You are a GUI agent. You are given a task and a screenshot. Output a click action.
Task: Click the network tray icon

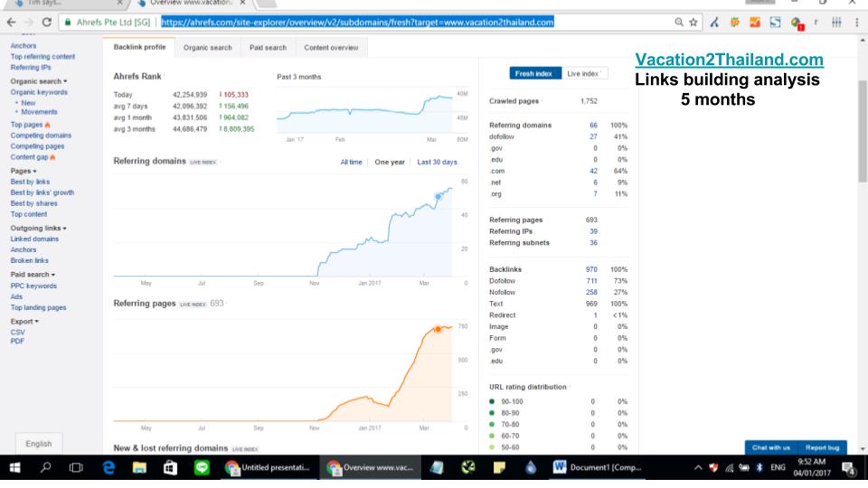pos(730,468)
